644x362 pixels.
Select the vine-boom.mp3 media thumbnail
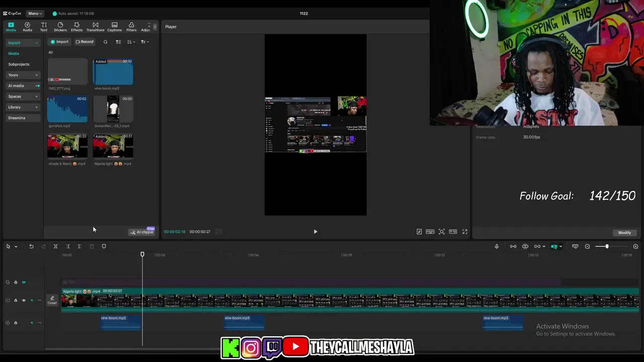[113, 71]
